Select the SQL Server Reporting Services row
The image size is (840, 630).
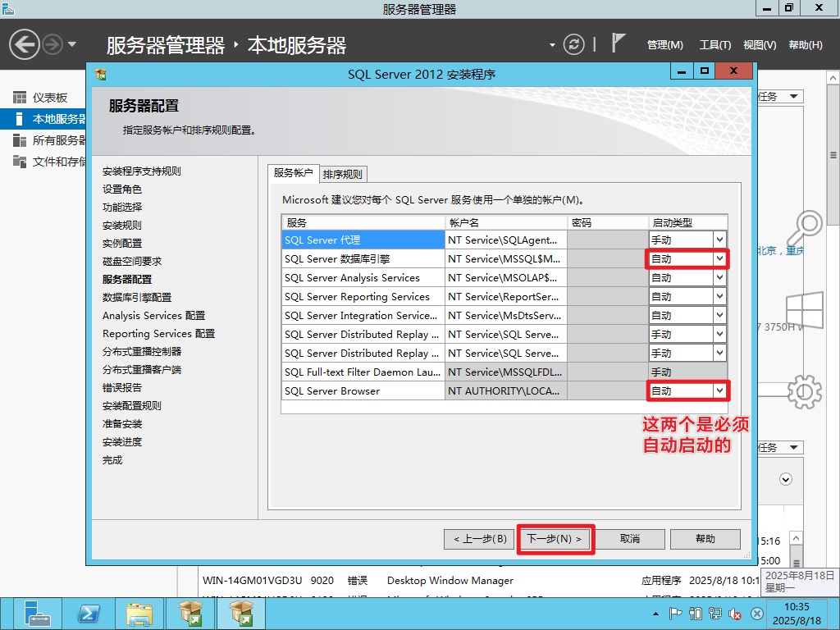click(363, 296)
